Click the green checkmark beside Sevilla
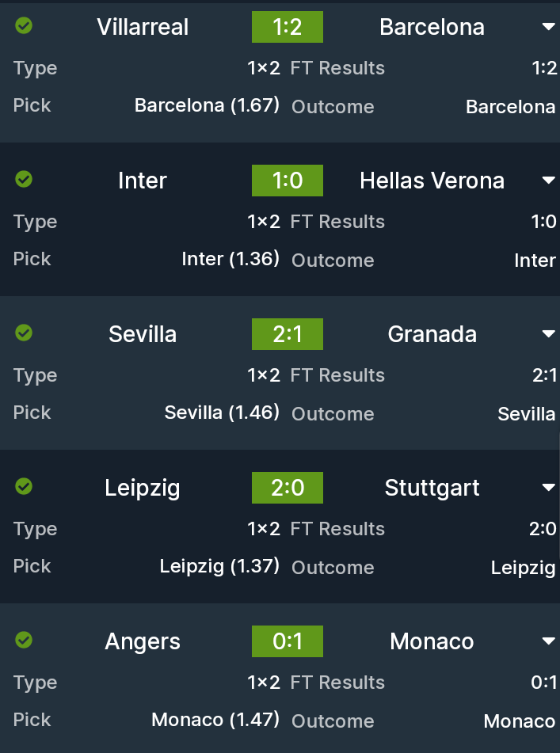Viewport: 560px width, 753px height. coord(25,333)
